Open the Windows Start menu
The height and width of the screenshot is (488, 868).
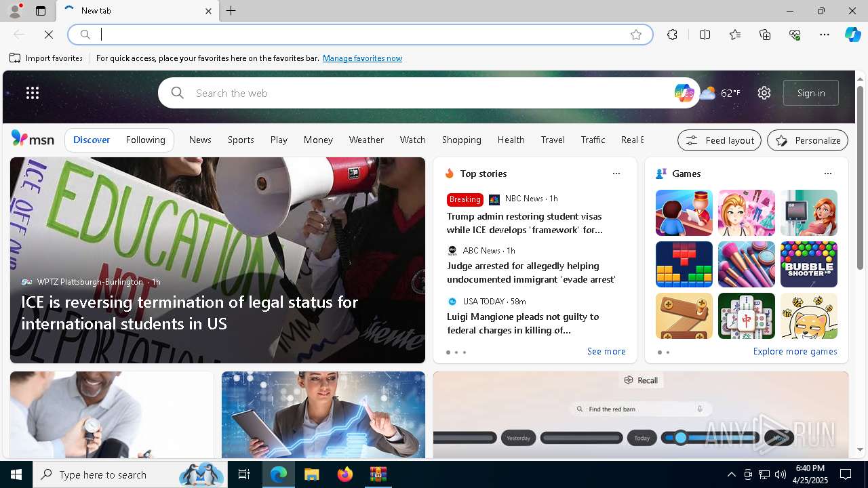pyautogui.click(x=16, y=474)
